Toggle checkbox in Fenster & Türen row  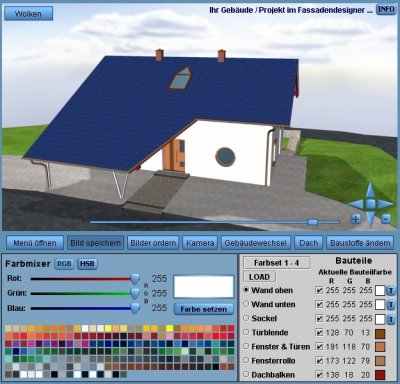(319, 347)
